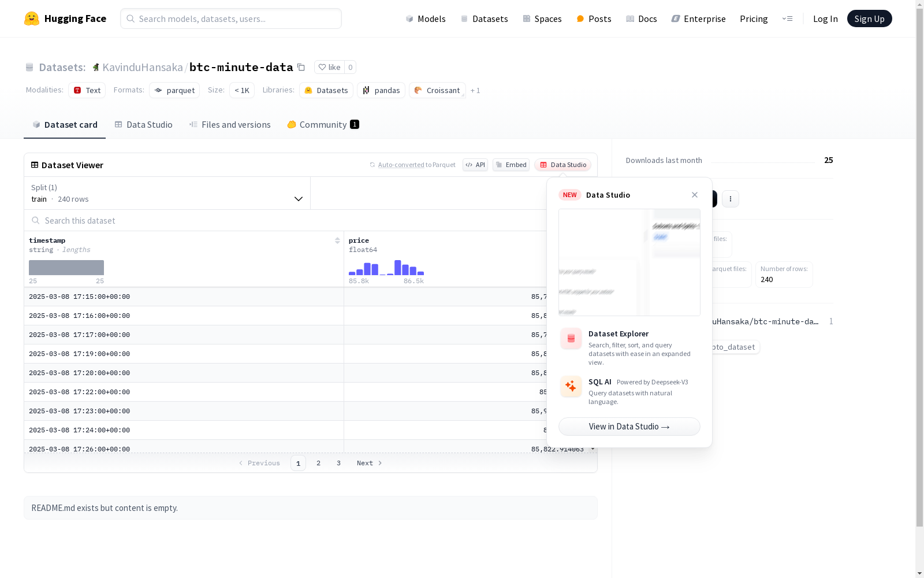
Task: Click the price histogram chart
Action: click(x=386, y=268)
